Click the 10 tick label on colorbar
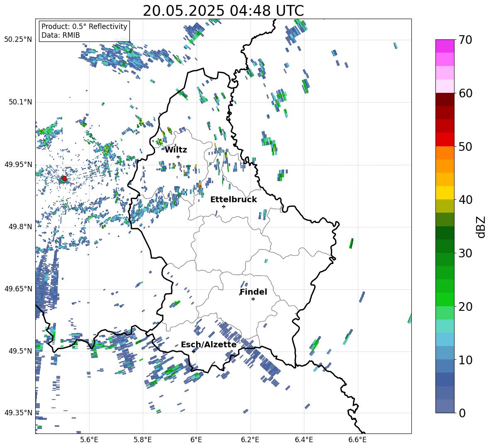491x448 pixels. tap(465, 360)
